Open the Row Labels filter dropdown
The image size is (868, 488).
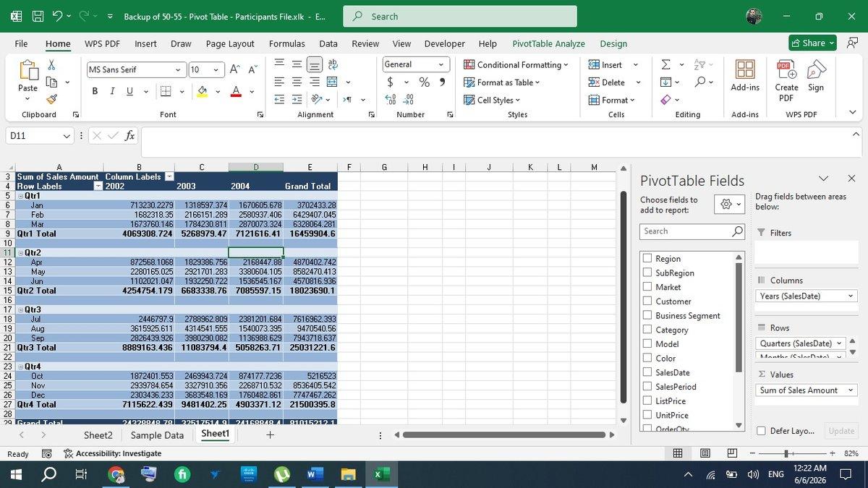(98, 186)
